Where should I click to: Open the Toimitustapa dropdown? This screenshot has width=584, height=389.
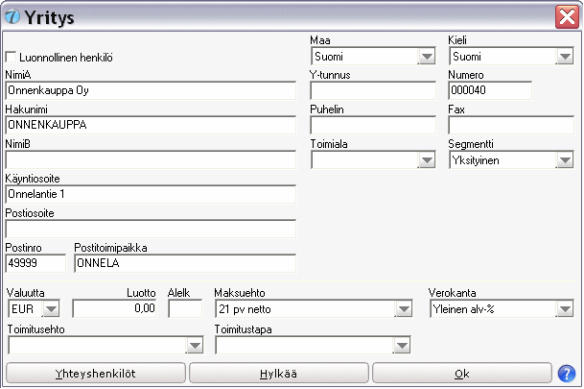tap(402, 345)
